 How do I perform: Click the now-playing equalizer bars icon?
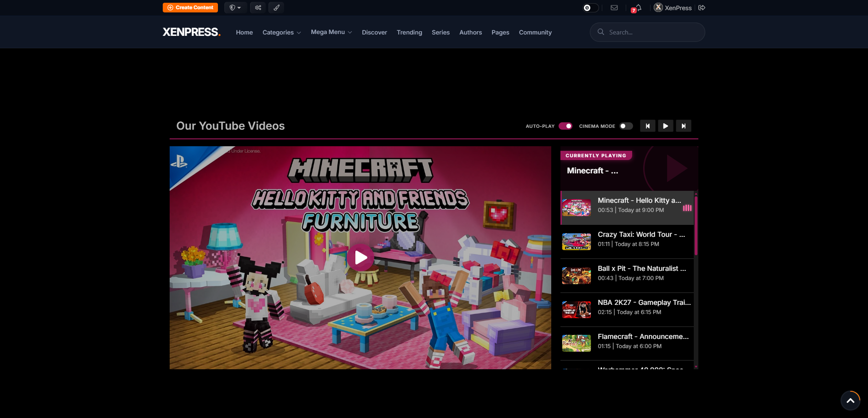point(687,208)
